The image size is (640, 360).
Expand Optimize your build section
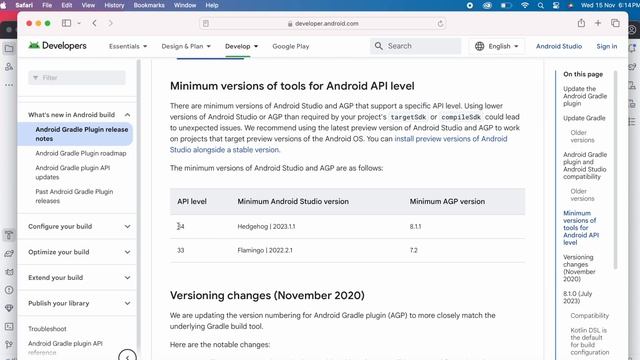click(x=127, y=252)
